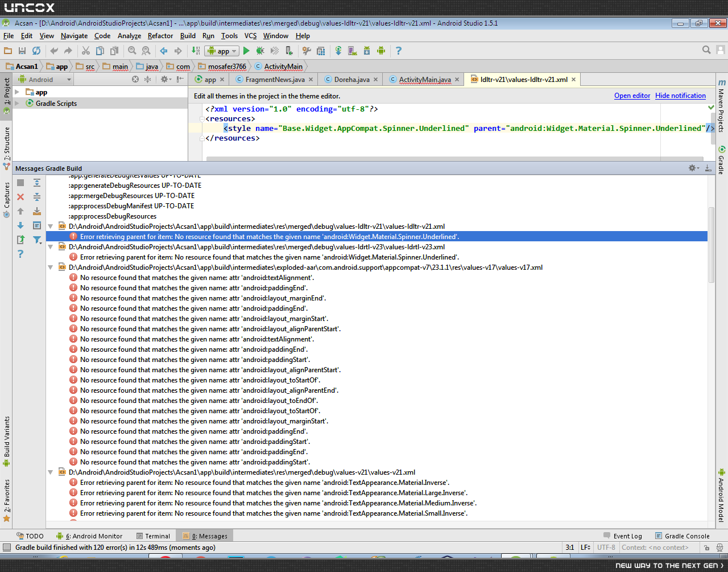728x572 pixels.
Task: Click the Messages panel vertical scrollbar
Action: coord(711,245)
